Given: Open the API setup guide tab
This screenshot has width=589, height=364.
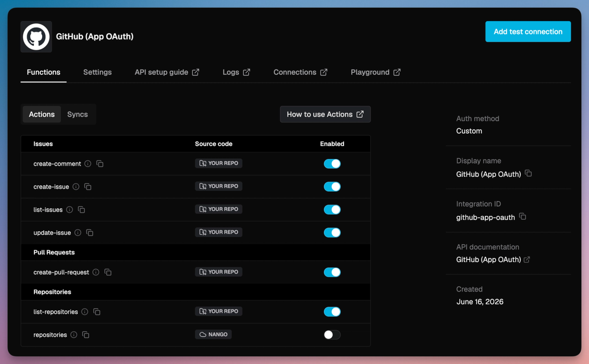Looking at the screenshot, I should pos(167,72).
